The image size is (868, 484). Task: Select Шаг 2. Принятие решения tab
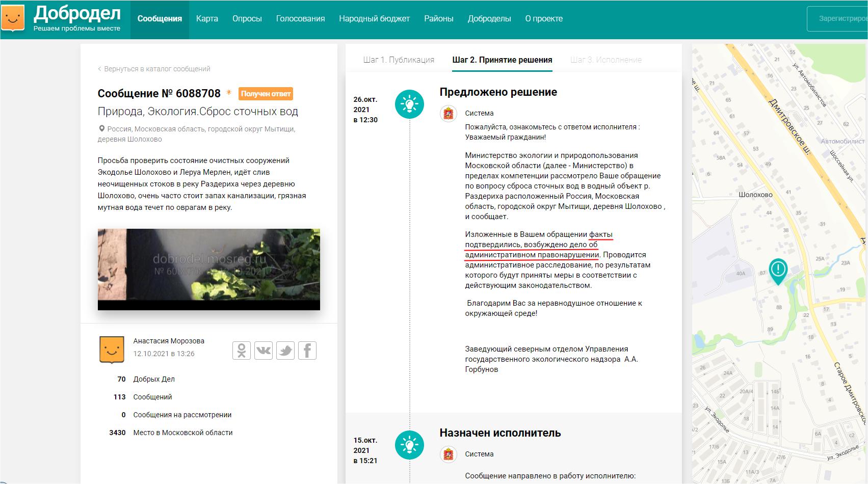coord(502,60)
